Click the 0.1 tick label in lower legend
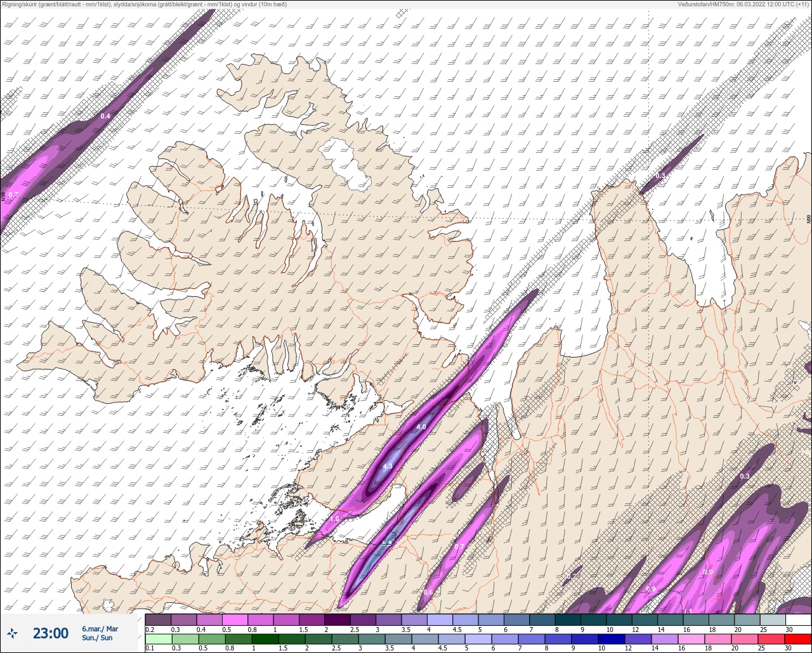Screen dimensions: 812x653 click(x=150, y=648)
